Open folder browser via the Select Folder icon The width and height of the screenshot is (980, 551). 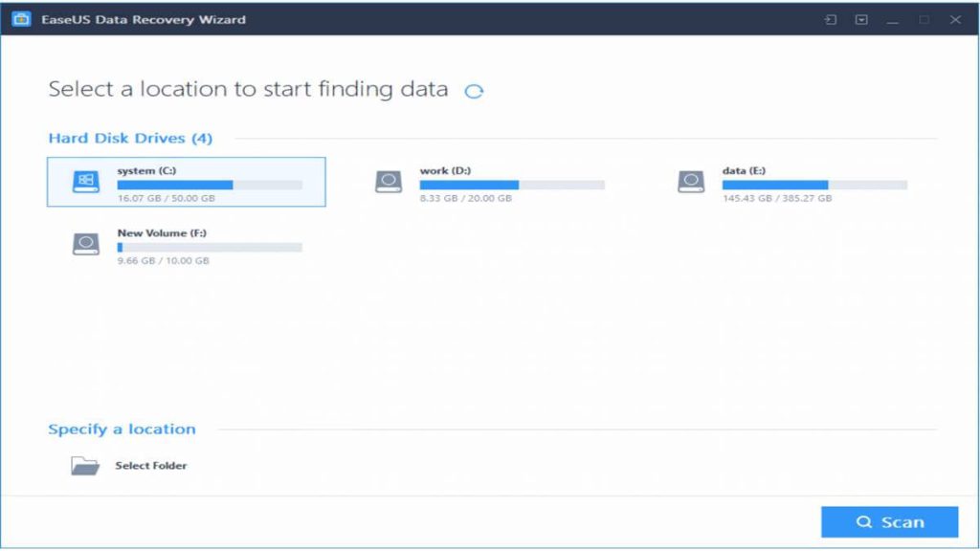click(x=87, y=465)
